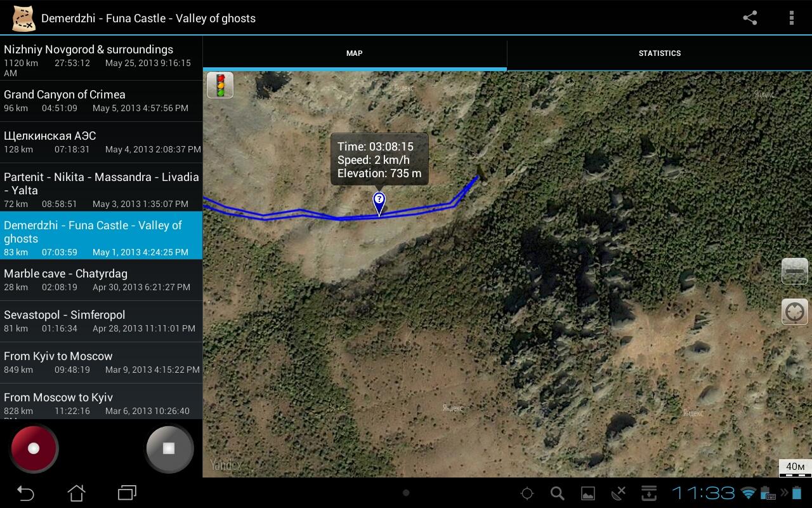
Task: Open the From Kyiv to Moscow track
Action: tap(101, 363)
